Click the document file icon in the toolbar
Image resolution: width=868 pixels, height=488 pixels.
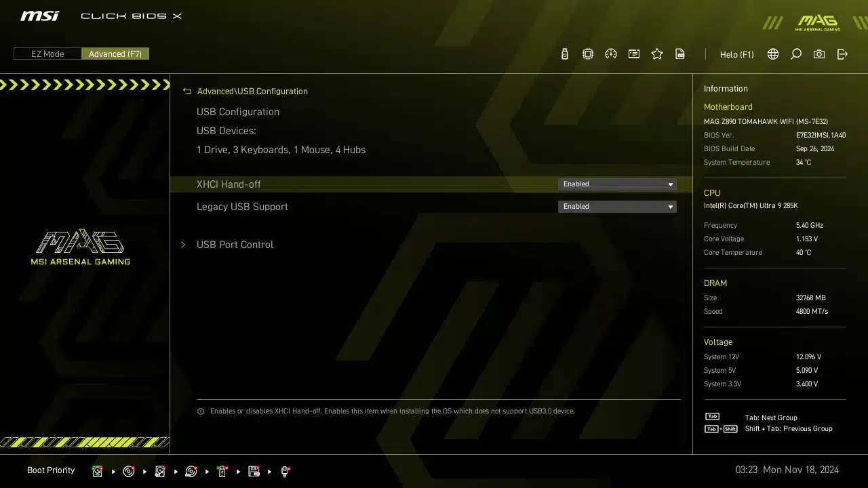coord(680,54)
